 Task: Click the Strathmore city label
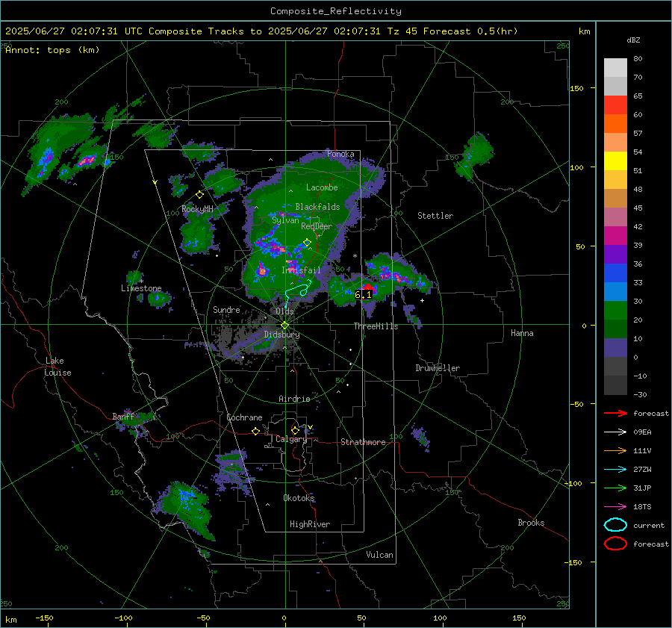tap(363, 442)
